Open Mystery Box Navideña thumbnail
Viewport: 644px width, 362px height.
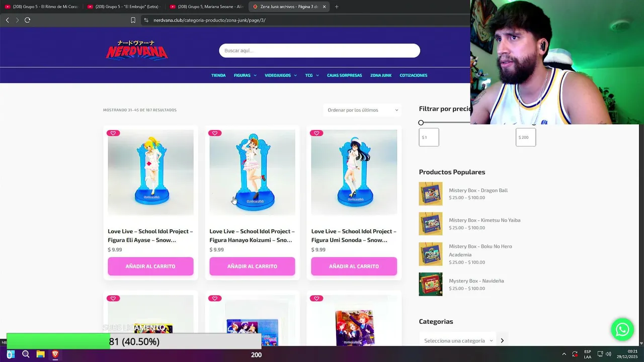(x=431, y=284)
